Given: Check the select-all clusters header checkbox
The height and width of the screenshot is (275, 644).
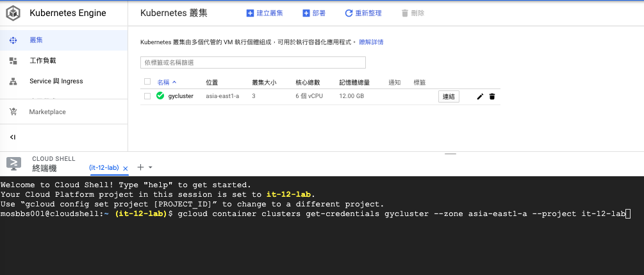Looking at the screenshot, I should [147, 82].
